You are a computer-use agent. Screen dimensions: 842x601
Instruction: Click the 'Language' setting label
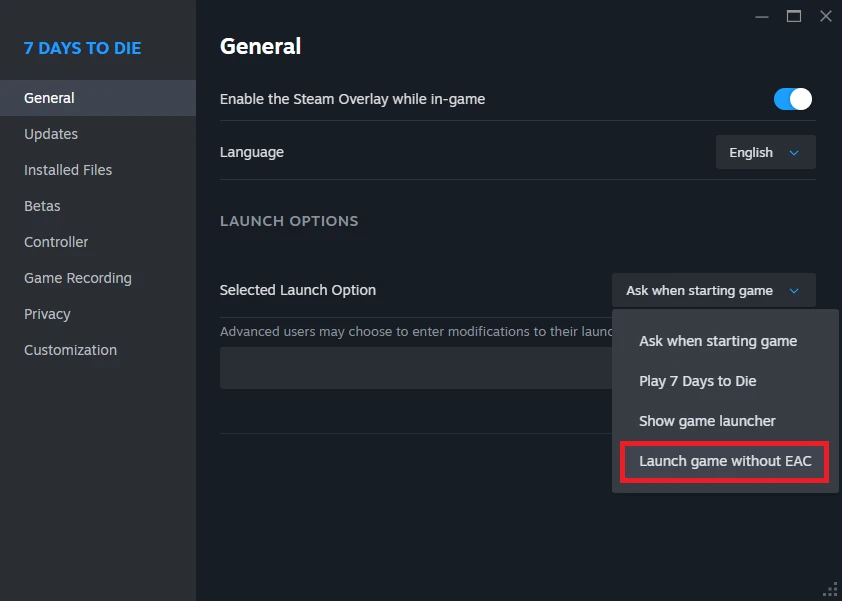251,153
